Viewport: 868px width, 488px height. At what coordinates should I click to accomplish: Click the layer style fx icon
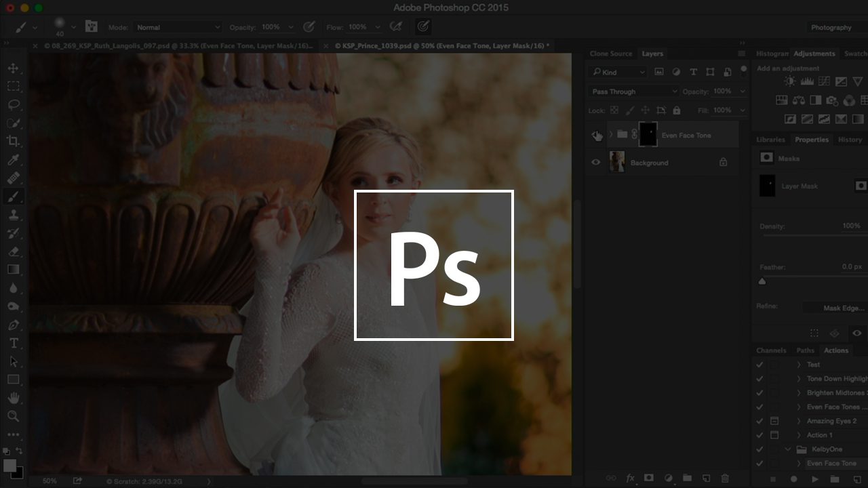[630, 478]
